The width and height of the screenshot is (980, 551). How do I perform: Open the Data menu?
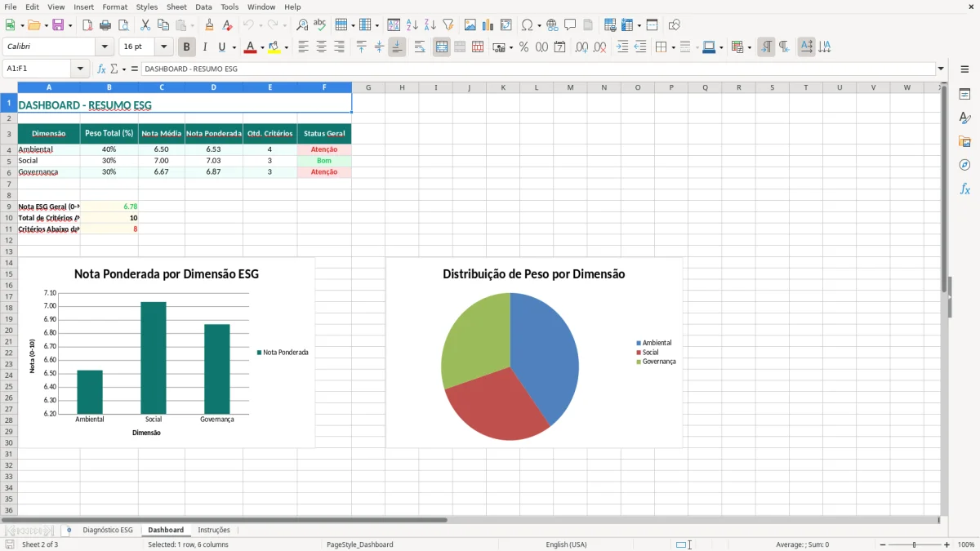203,7
